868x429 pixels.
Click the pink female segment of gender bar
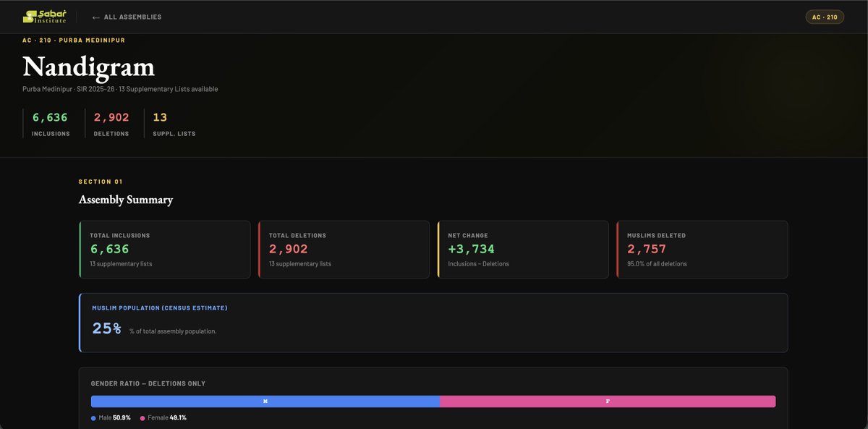(x=608, y=402)
